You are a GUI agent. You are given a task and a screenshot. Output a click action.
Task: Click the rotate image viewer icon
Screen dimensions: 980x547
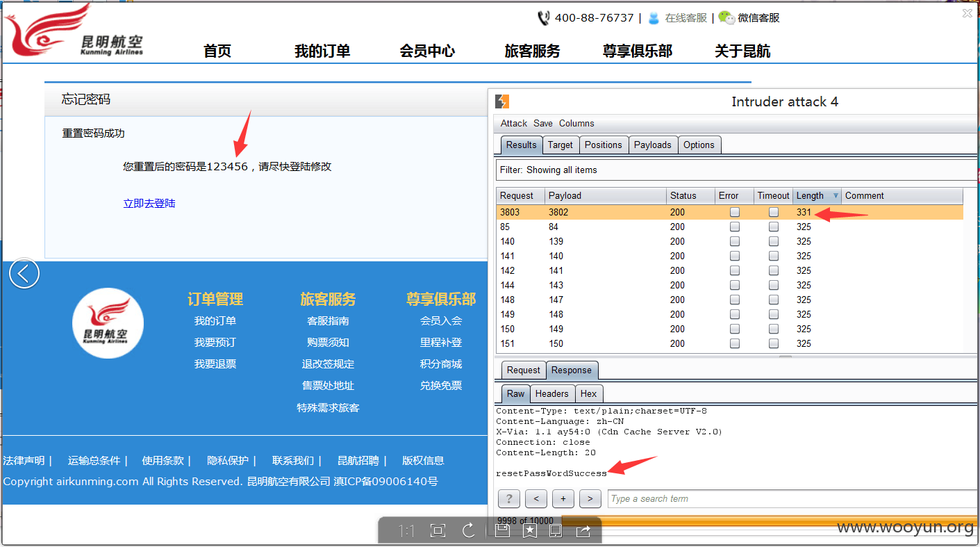pos(469,531)
